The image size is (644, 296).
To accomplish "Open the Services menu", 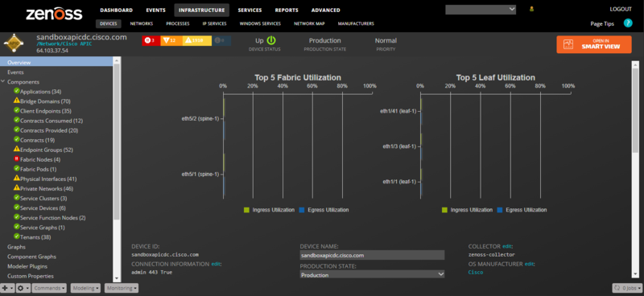I will point(250,10).
